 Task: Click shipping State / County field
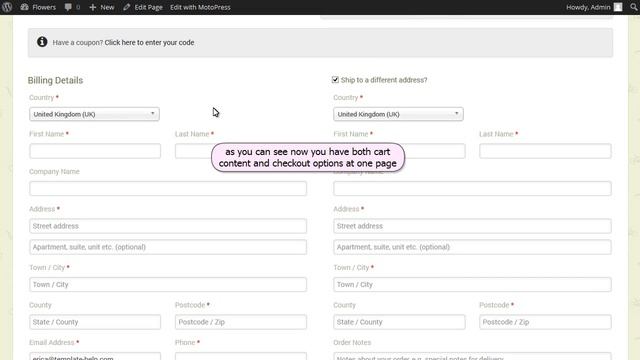[x=399, y=322]
